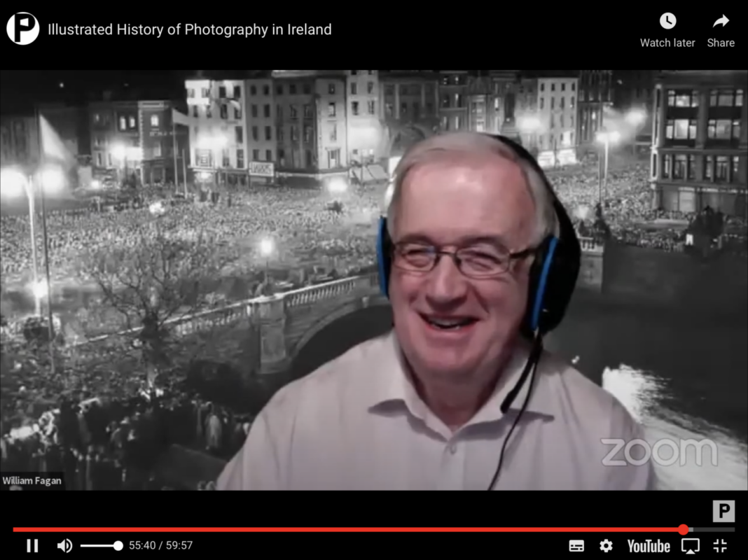Click the volume slider white knob
This screenshot has width=748, height=560.
(118, 546)
